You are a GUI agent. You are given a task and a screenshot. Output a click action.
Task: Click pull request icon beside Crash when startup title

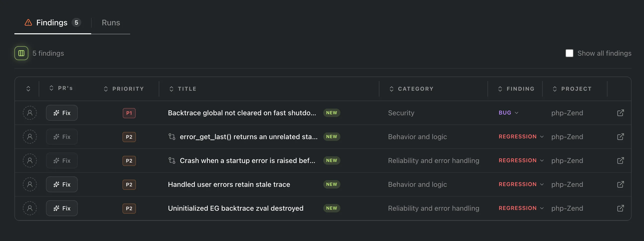[172, 161]
